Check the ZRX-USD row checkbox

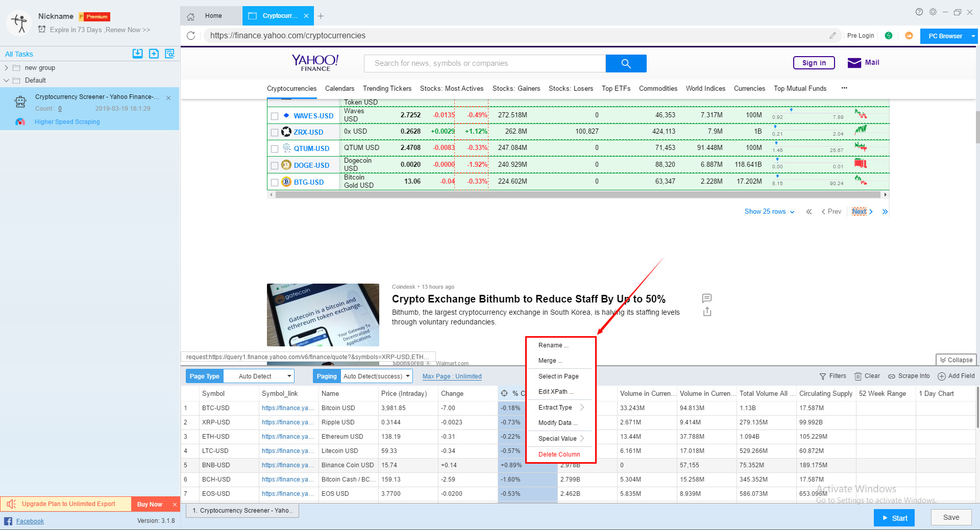[x=275, y=133]
